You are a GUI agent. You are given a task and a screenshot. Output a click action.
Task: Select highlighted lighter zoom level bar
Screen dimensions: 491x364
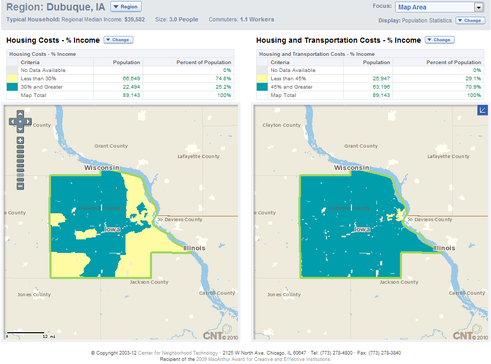pos(20,175)
